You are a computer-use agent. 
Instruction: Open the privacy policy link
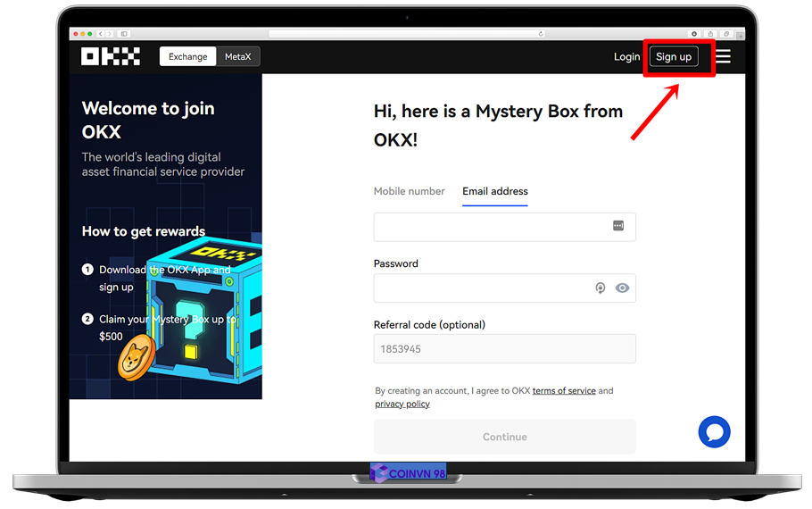(x=402, y=404)
